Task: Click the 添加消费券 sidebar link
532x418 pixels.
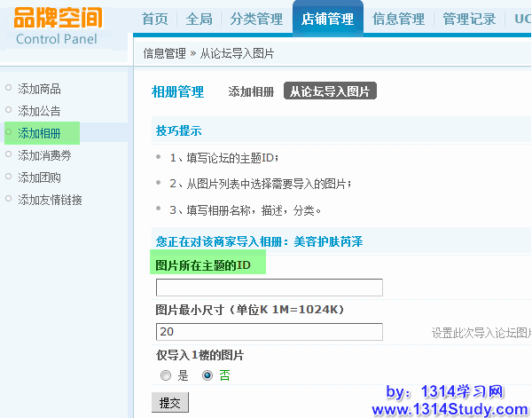Action: click(45, 155)
